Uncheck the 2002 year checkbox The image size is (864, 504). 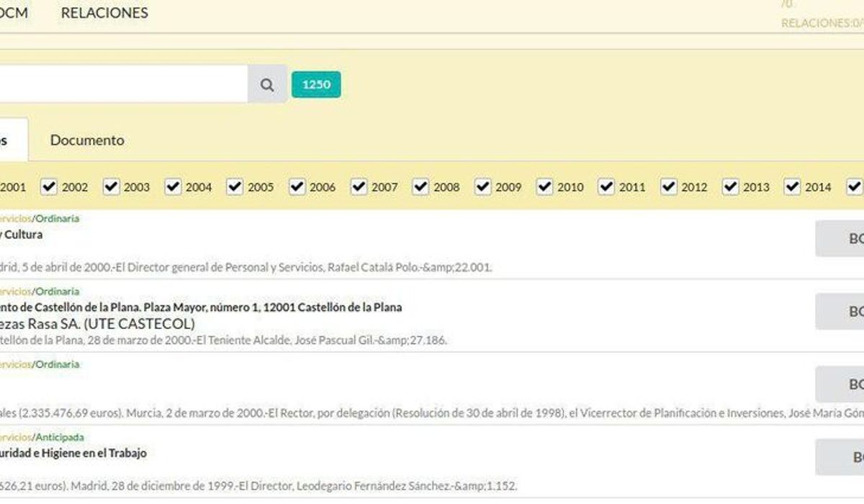coord(49,186)
